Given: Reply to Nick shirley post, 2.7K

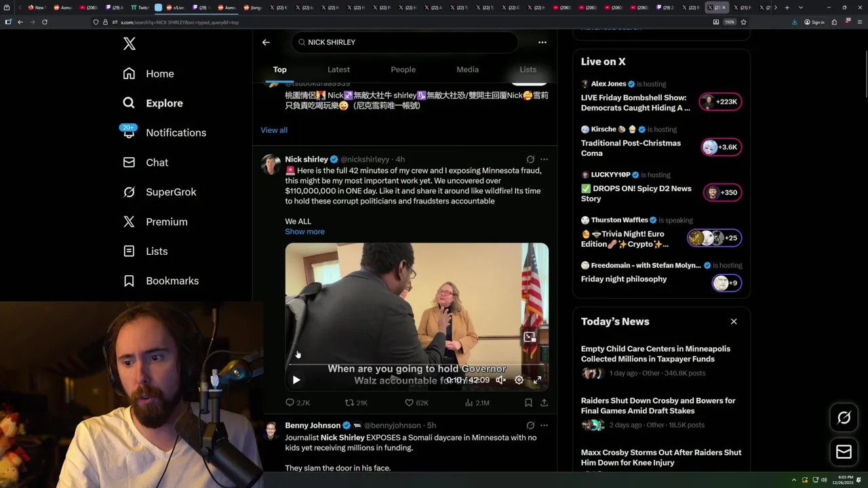Looking at the screenshot, I should pyautogui.click(x=297, y=403).
